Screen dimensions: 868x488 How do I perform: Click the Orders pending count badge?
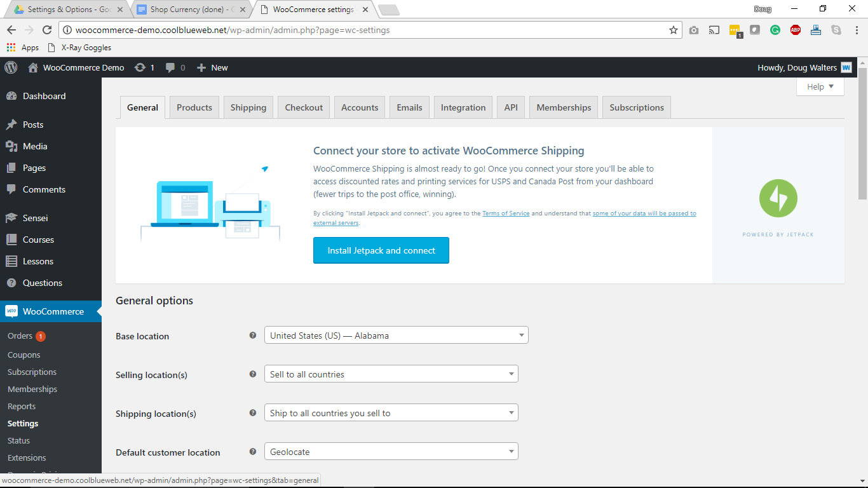pyautogui.click(x=41, y=336)
